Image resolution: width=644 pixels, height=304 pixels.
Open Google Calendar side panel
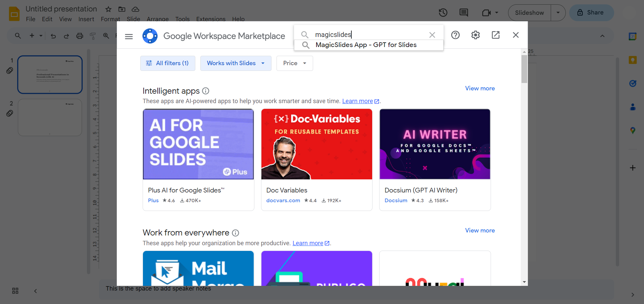[633, 36]
